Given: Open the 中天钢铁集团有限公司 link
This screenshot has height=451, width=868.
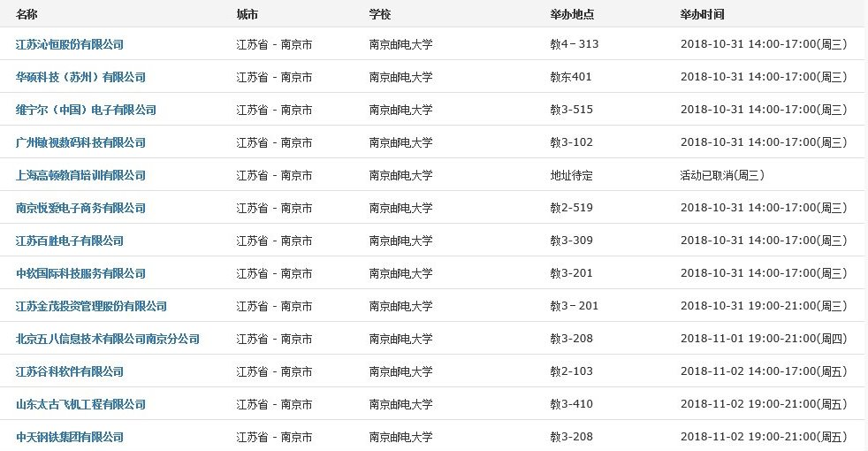Looking at the screenshot, I should point(70,437).
